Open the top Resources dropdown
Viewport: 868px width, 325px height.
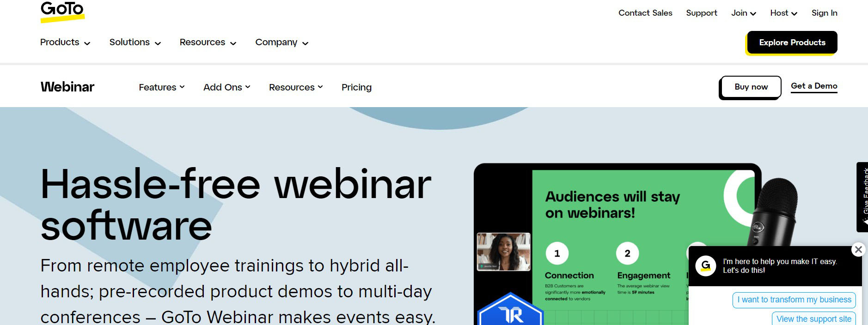click(208, 42)
